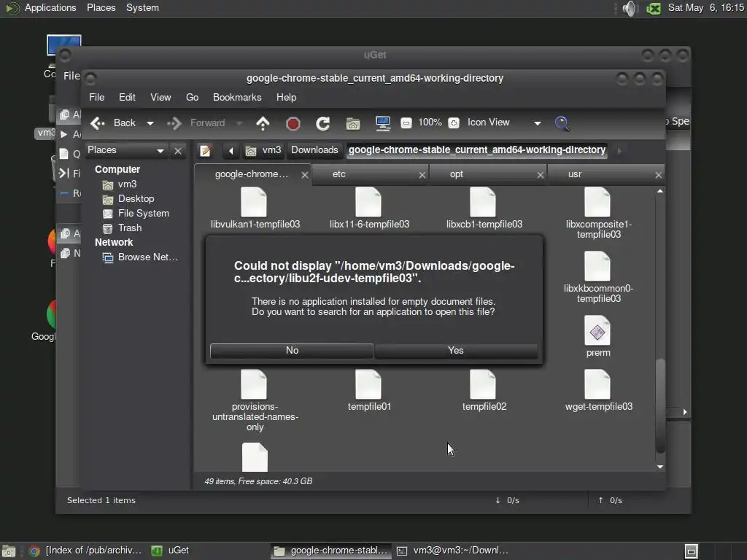747x560 pixels.
Task: Toggle text location entry pencil icon
Action: pos(205,151)
